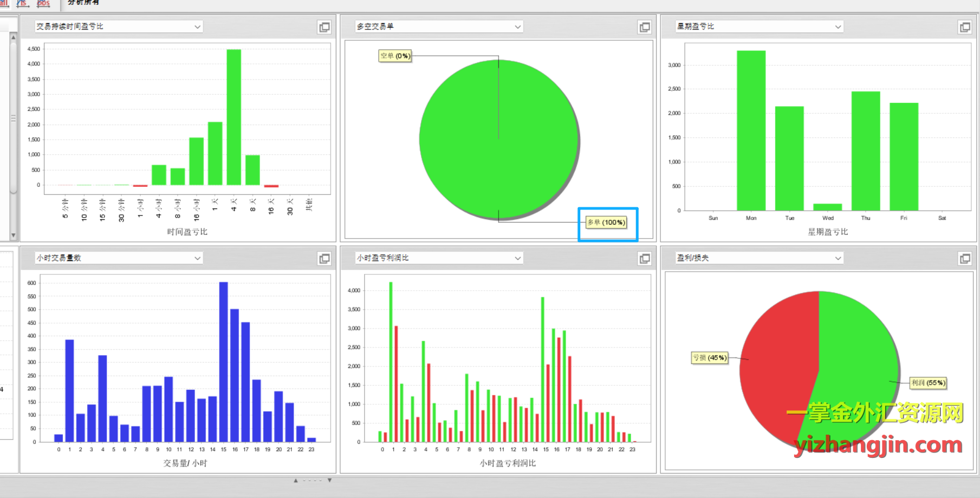Expand the 盈利/损失 dropdown list
This screenshot has height=498, width=980.
pos(838,258)
